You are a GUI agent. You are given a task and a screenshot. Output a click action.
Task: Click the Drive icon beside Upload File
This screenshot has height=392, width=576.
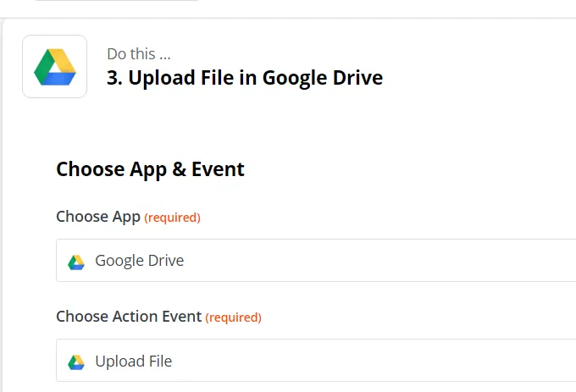pos(76,362)
